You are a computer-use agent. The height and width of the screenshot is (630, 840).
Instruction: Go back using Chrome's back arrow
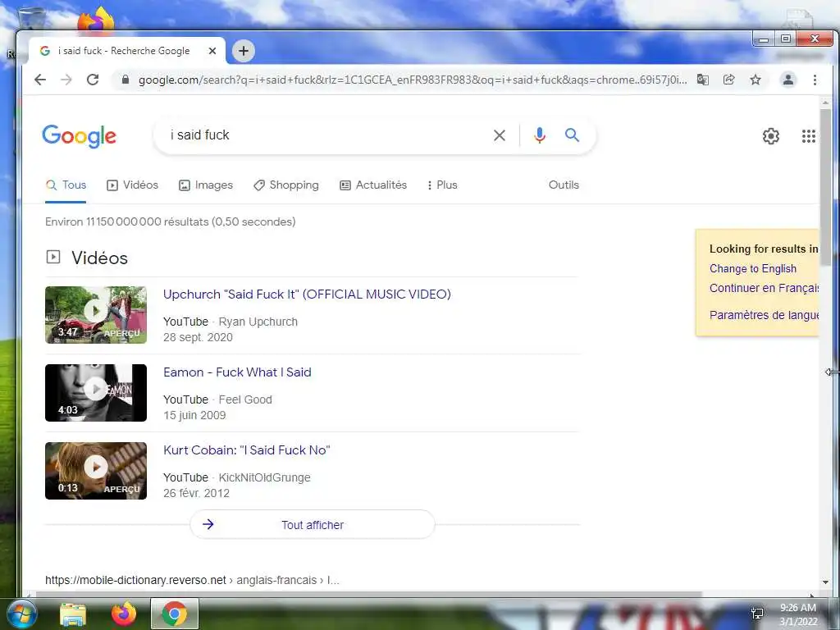[x=40, y=80]
